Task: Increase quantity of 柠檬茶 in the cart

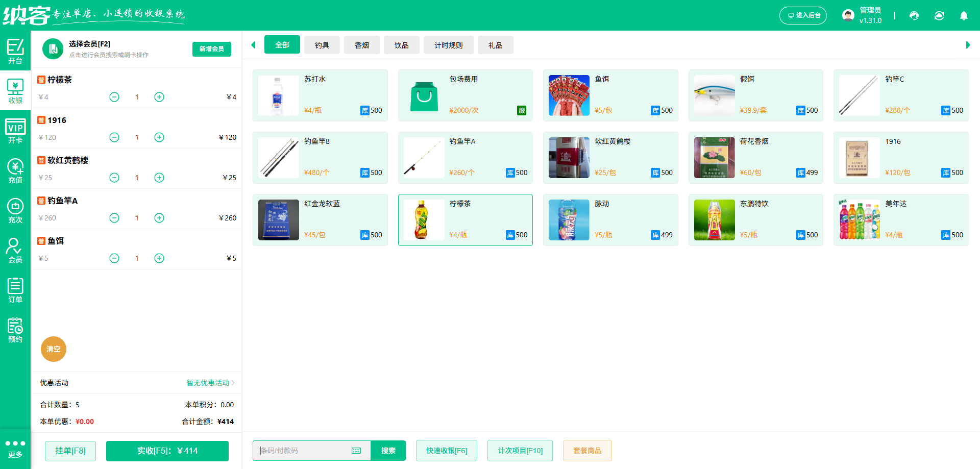Action: click(159, 96)
